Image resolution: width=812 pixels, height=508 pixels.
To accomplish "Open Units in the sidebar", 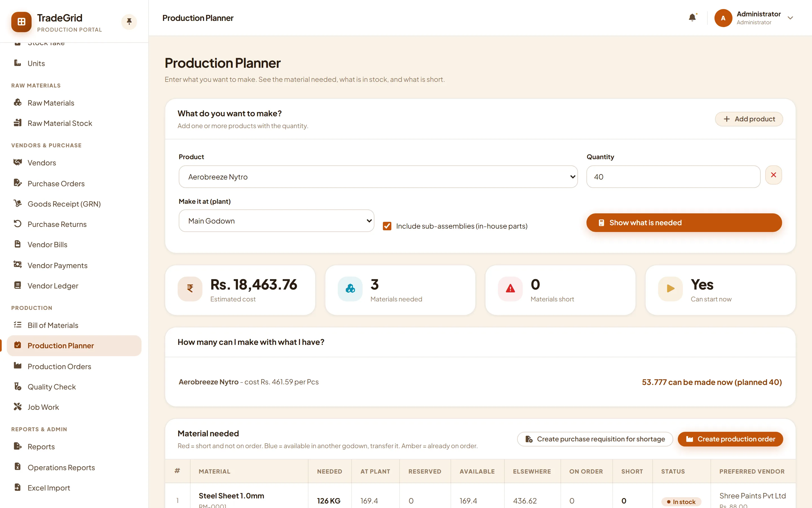I will coord(74,63).
